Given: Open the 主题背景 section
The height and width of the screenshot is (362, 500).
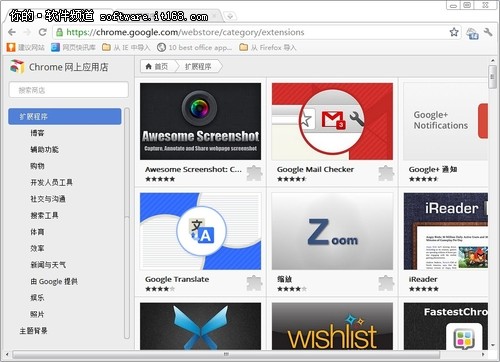Looking at the screenshot, I should 33,331.
